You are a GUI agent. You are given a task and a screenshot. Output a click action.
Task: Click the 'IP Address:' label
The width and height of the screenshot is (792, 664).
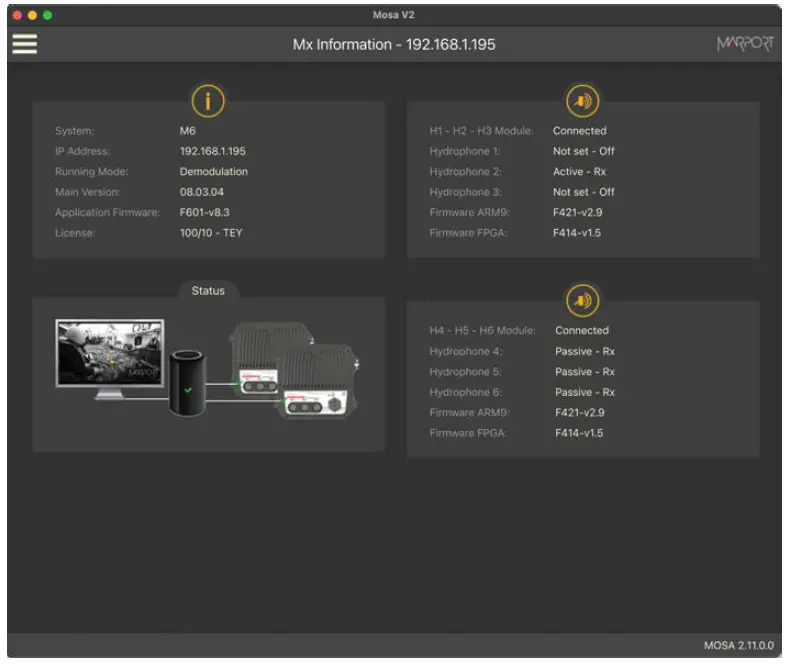82,151
